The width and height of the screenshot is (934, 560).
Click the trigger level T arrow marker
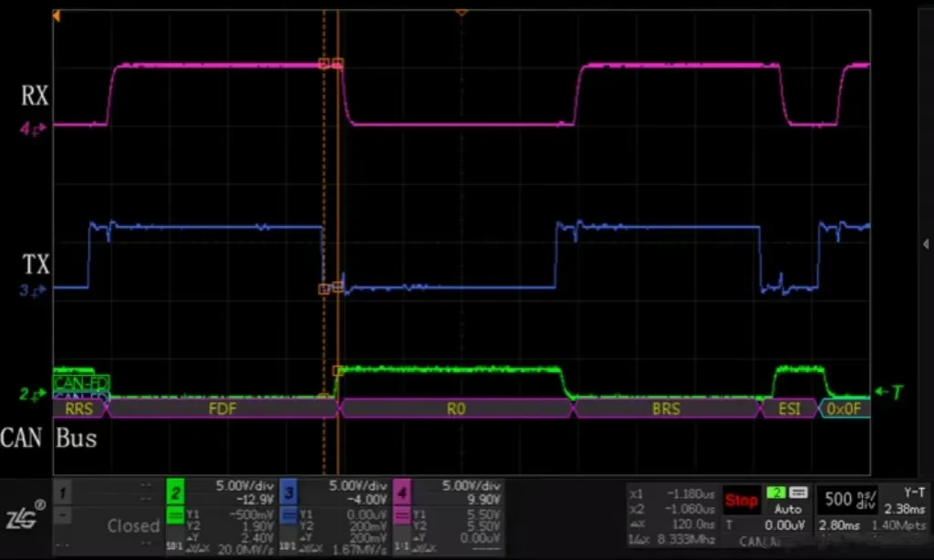pyautogui.click(x=889, y=391)
